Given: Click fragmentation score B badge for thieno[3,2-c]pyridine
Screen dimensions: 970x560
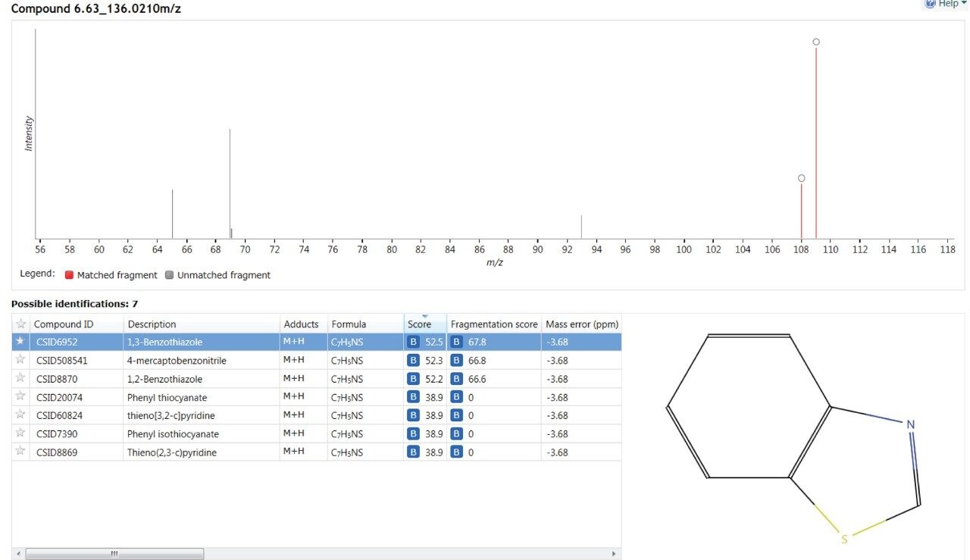Looking at the screenshot, I should click(456, 415).
